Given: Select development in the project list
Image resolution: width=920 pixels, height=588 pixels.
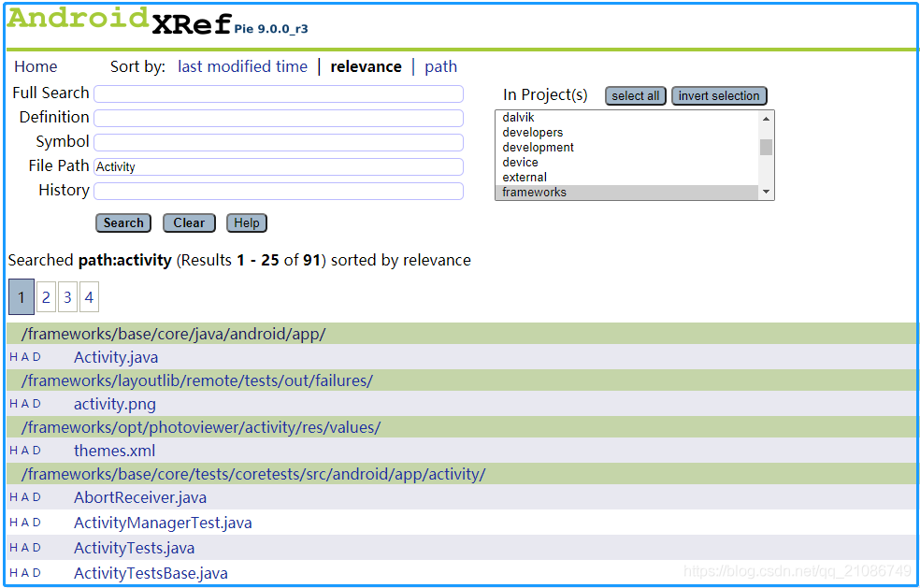Looking at the screenshot, I should click(x=626, y=148).
